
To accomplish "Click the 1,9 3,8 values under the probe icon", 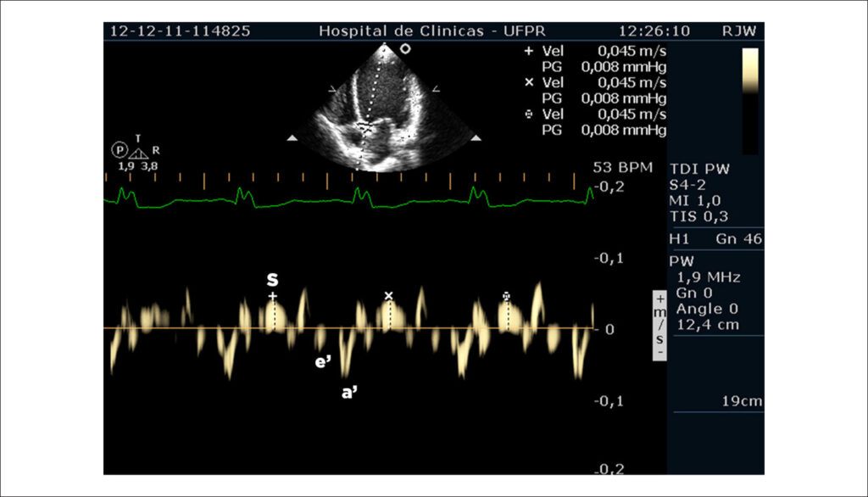I will point(138,165).
